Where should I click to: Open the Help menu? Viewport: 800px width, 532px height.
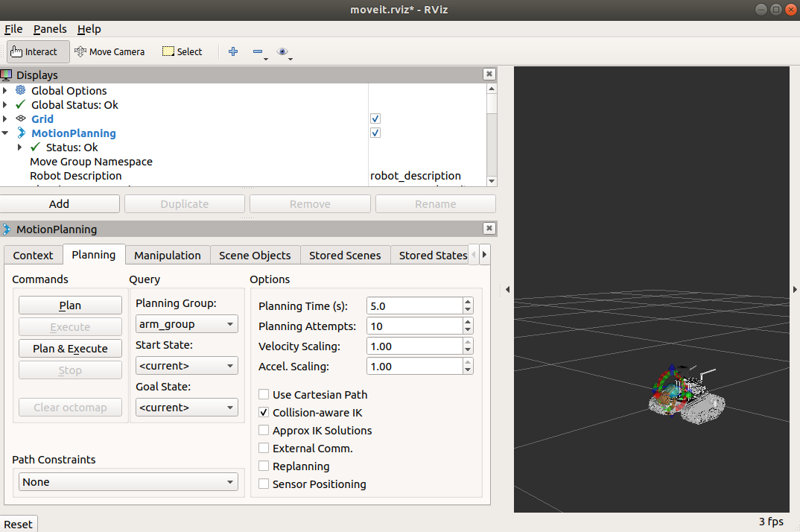tap(89, 29)
